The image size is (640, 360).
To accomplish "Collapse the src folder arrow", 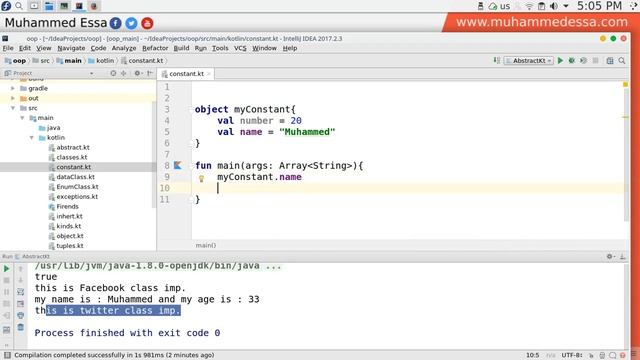I will 13,108.
